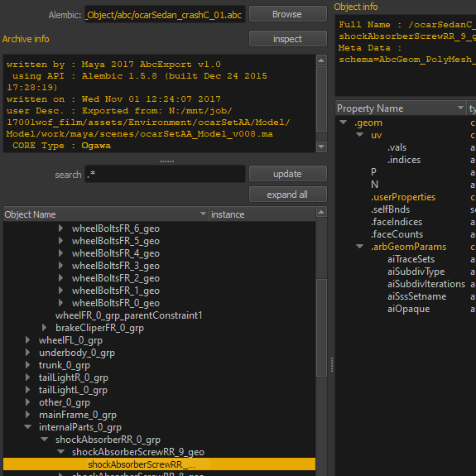The image size is (476, 476).
Task: Open Property Name column sort arrow
Action: click(460, 108)
